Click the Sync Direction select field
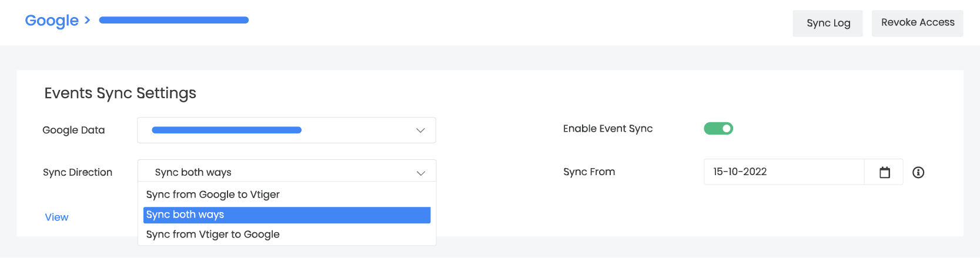The image size is (980, 258). click(x=286, y=172)
